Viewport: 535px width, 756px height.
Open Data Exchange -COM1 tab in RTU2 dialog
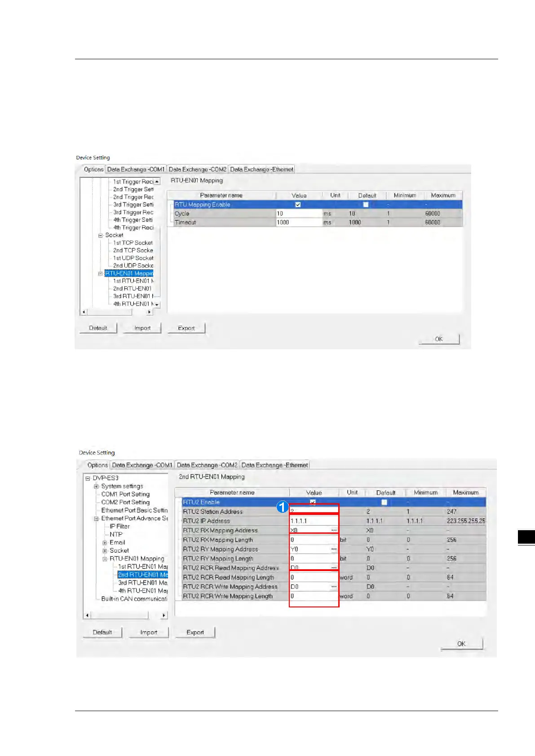coord(142,465)
